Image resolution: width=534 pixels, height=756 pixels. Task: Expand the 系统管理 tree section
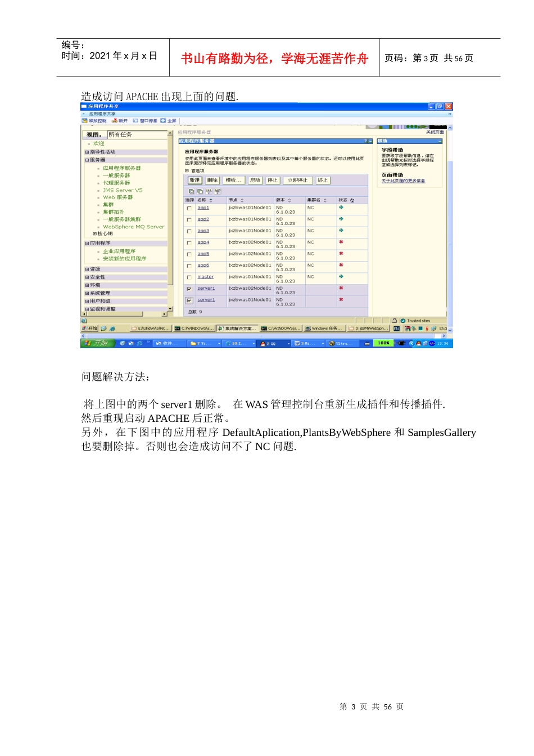(87, 293)
